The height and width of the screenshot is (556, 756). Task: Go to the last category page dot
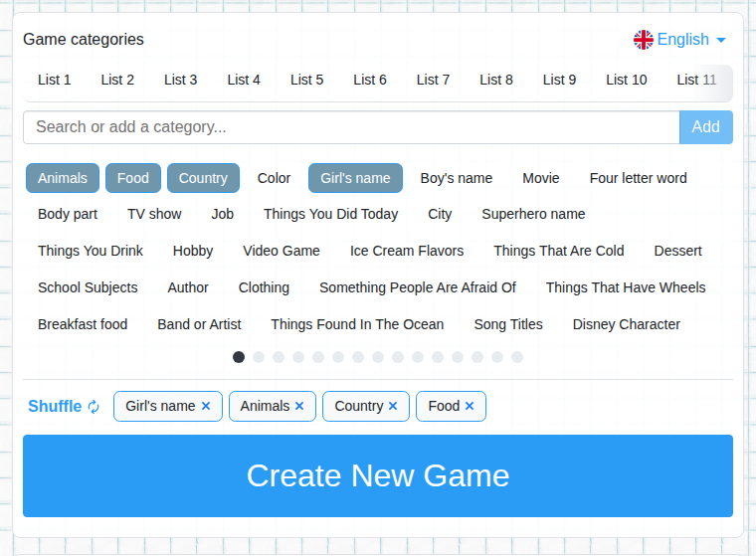517,357
